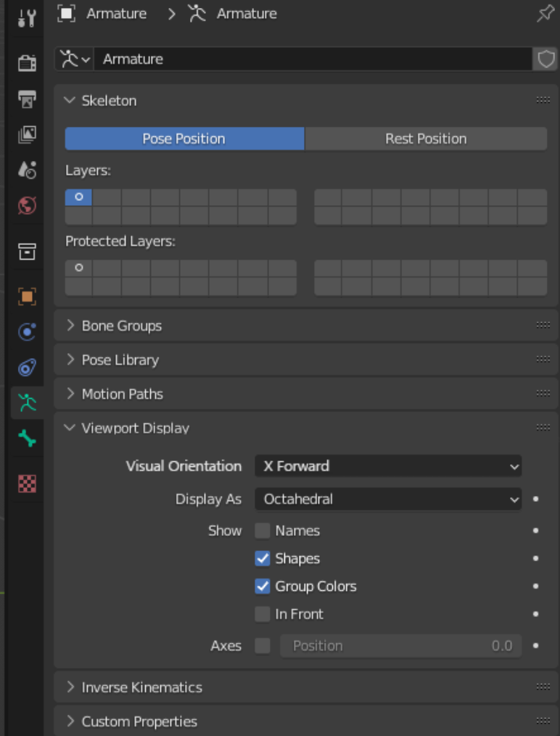Open the Object Constraints tab

click(27, 368)
